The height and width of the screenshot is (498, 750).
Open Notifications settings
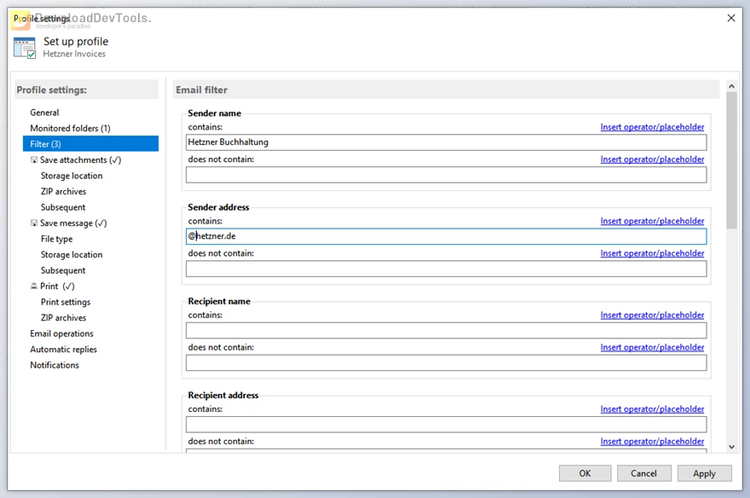pyautogui.click(x=54, y=365)
